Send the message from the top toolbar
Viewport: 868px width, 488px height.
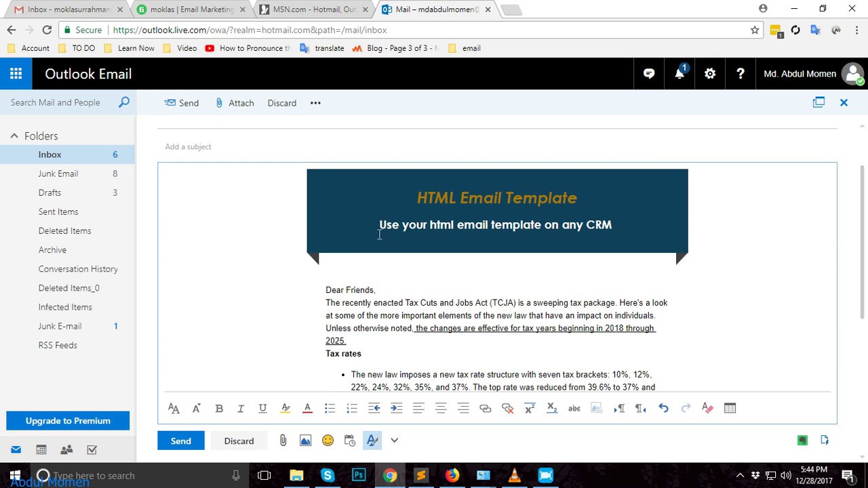coord(182,103)
